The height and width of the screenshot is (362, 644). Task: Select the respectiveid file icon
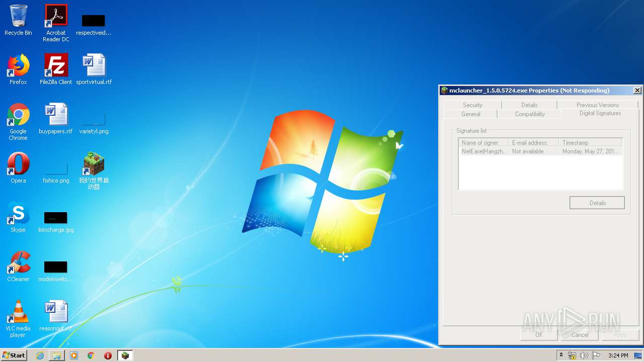click(94, 24)
